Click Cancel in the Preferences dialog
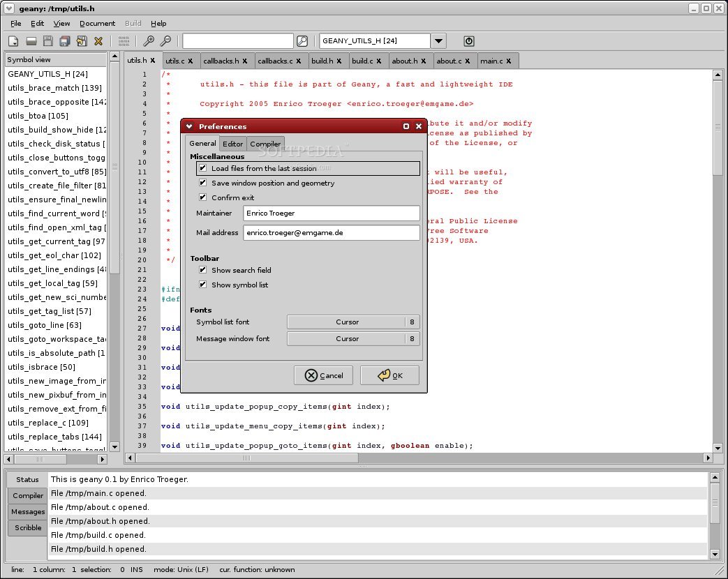The image size is (728, 579). (x=324, y=375)
